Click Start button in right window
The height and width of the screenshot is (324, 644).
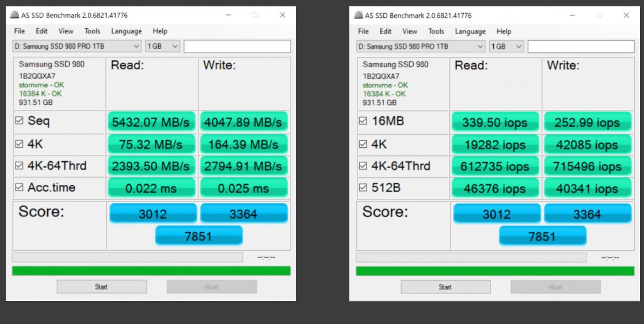(x=445, y=287)
